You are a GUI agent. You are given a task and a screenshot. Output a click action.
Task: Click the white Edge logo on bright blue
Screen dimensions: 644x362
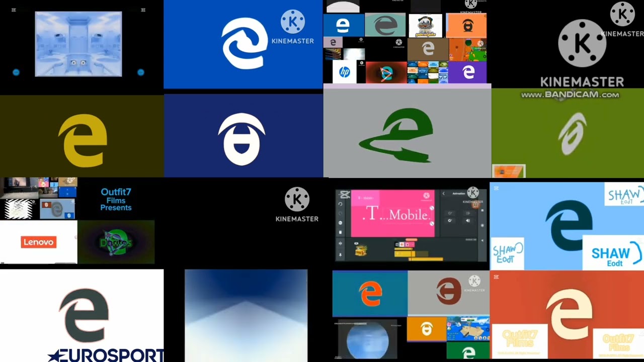coord(245,43)
